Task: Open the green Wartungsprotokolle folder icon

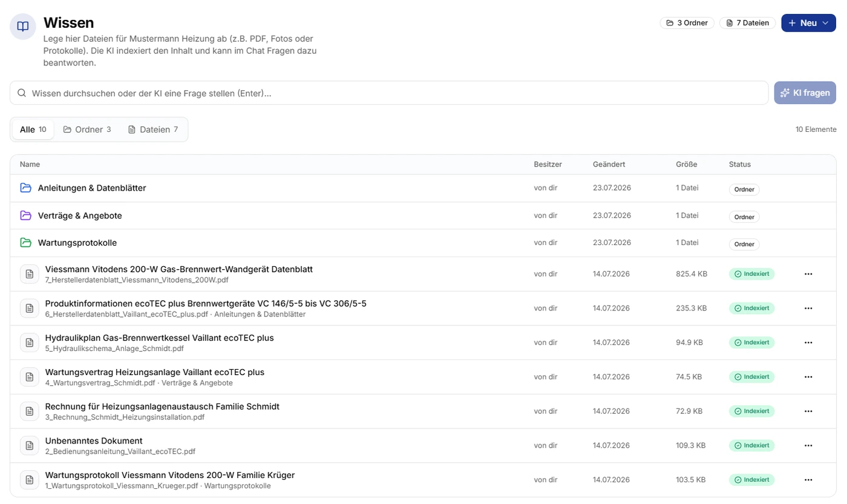Action: point(25,243)
